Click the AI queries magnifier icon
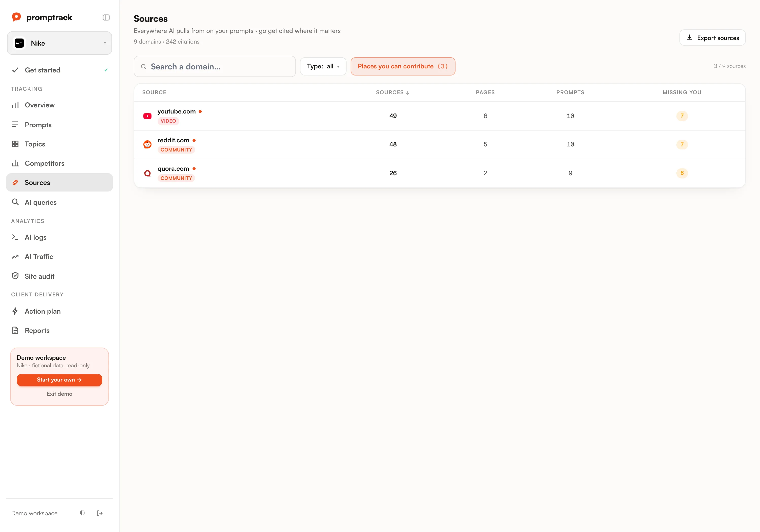The width and height of the screenshot is (760, 532). click(x=15, y=202)
